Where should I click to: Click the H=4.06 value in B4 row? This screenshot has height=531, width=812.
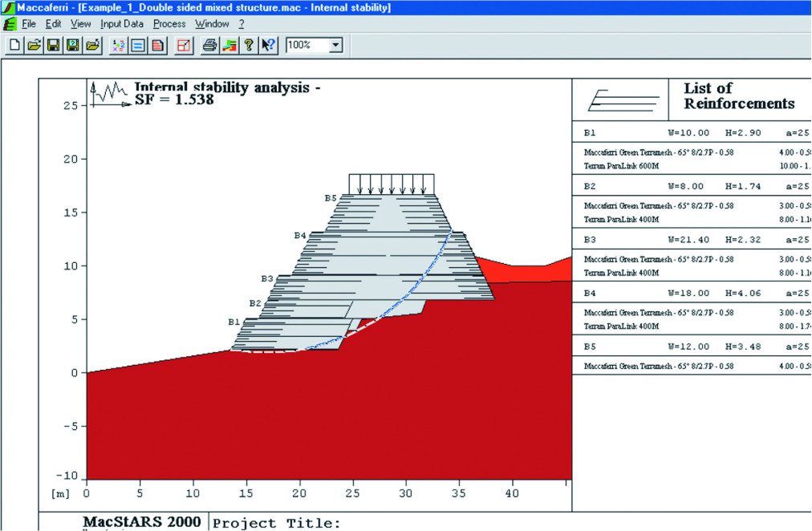pyautogui.click(x=743, y=293)
